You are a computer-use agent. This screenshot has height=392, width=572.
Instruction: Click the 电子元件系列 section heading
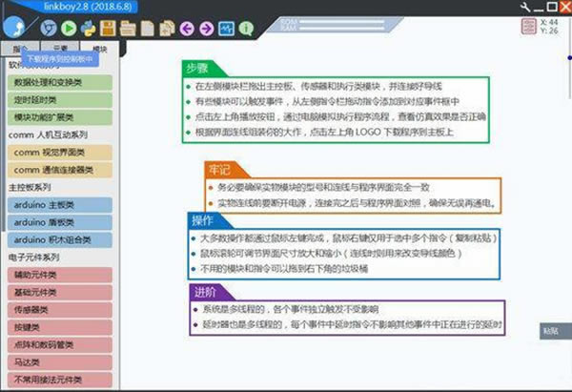pyautogui.click(x=34, y=258)
